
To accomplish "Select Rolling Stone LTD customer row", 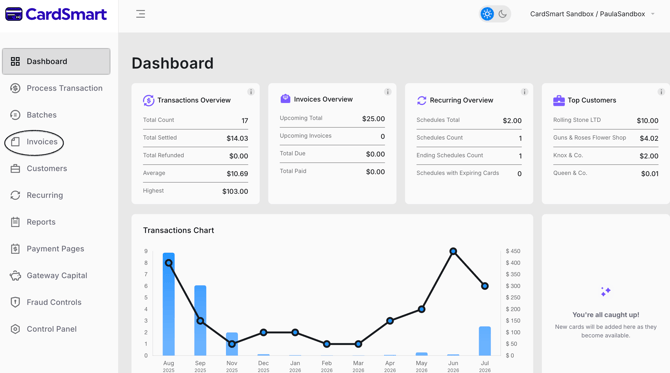I will click(x=605, y=120).
